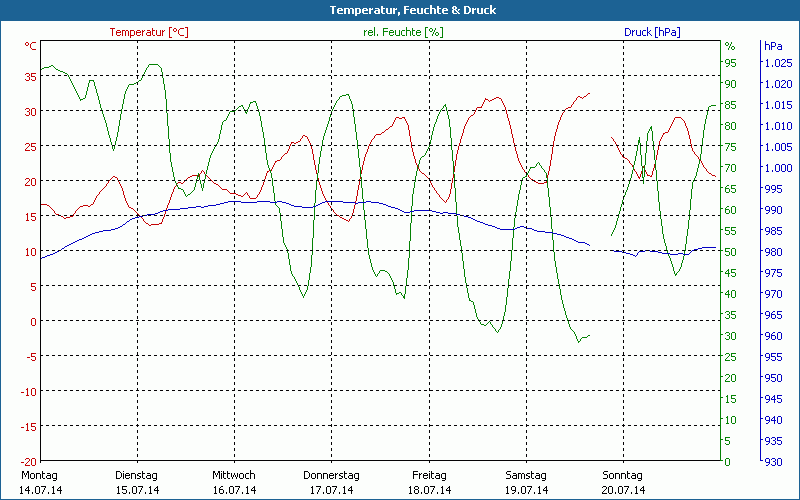Image resolution: width=800 pixels, height=500 pixels.
Task: Click the 50 tick on the green humidity axis
Action: tap(731, 252)
